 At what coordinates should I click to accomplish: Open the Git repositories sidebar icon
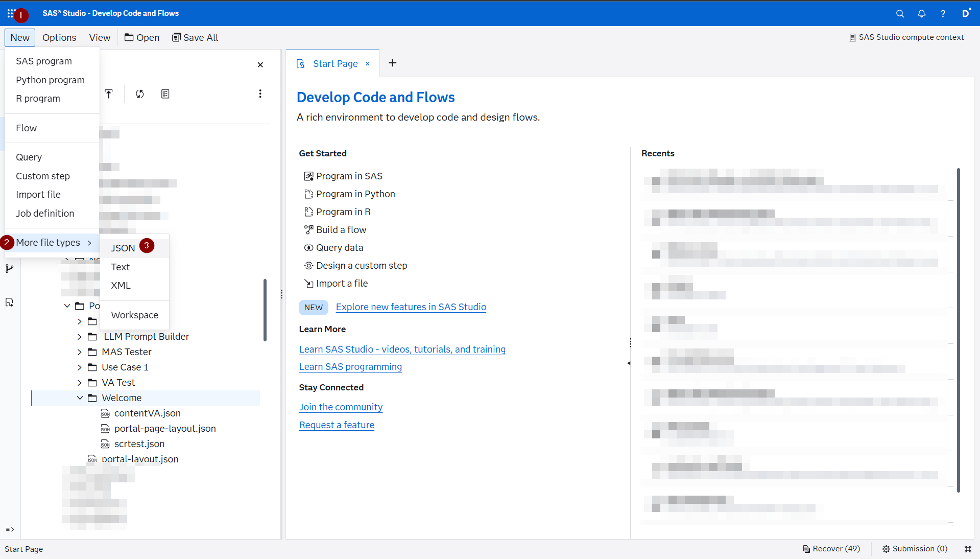click(9, 268)
